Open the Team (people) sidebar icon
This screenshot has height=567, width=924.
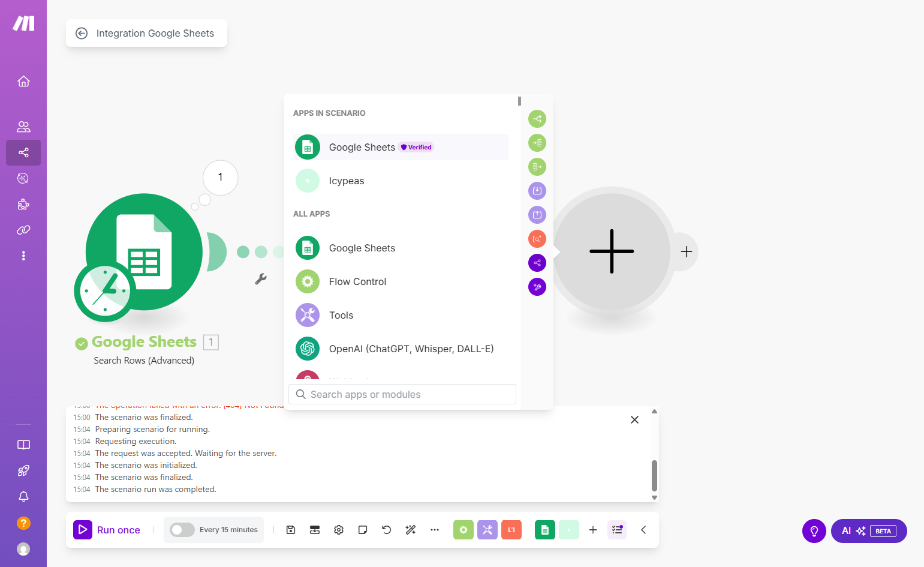pos(23,127)
